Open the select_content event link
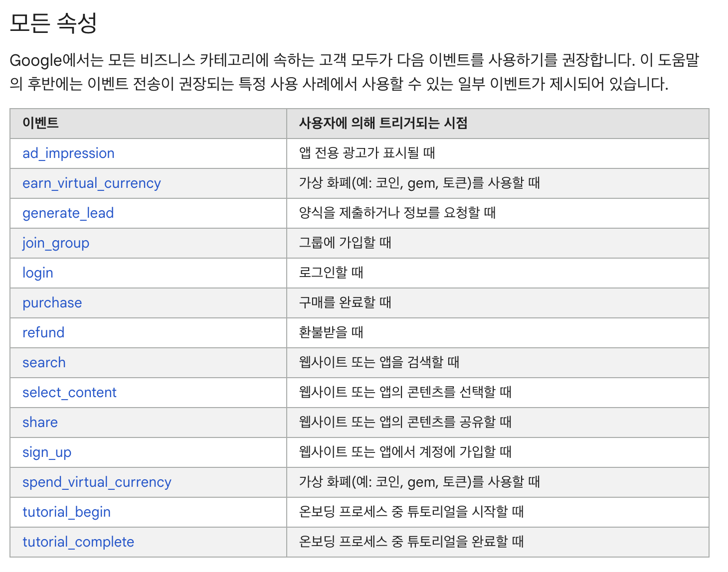 point(69,393)
